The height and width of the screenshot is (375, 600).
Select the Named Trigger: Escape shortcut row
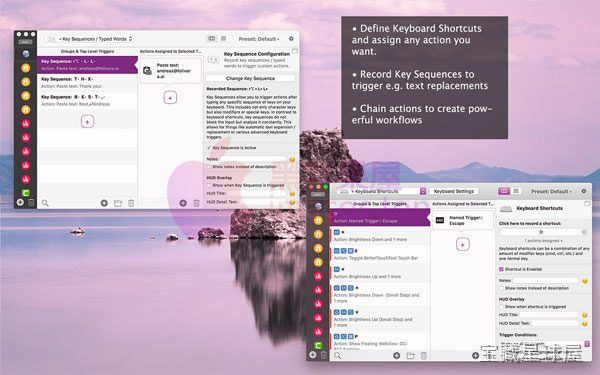point(380,217)
